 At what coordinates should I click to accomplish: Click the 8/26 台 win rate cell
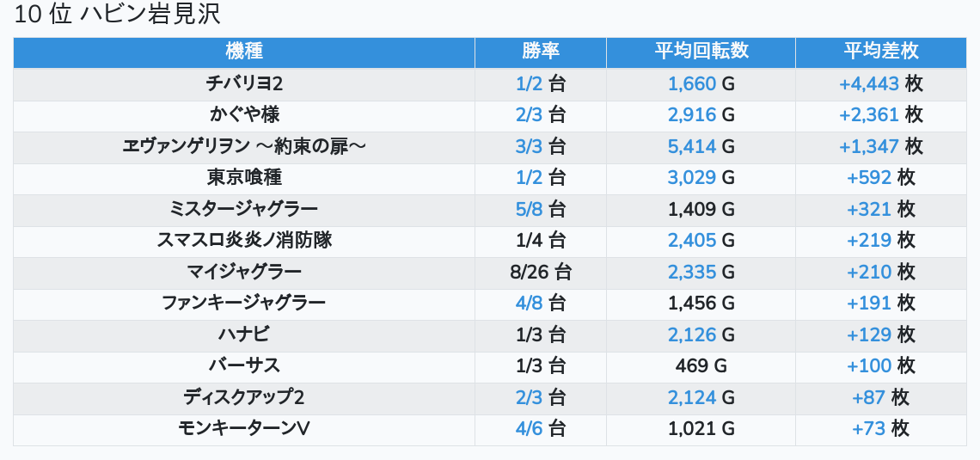(x=541, y=271)
